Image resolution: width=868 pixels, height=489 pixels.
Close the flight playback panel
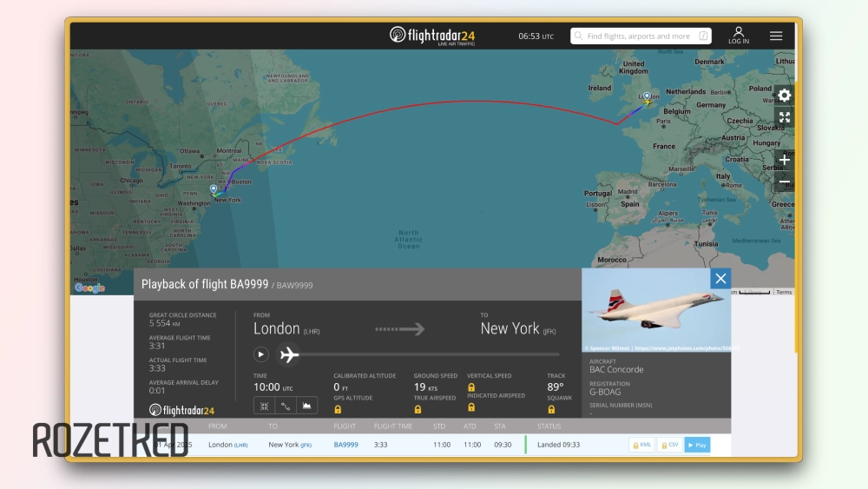720,278
